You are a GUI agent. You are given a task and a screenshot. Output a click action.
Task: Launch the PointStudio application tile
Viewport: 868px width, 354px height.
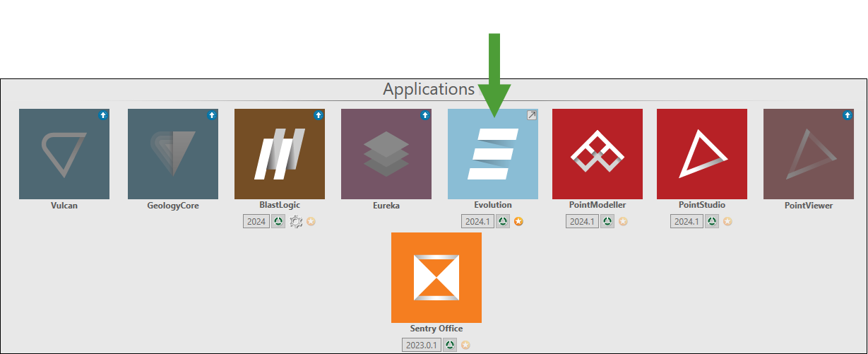(702, 154)
